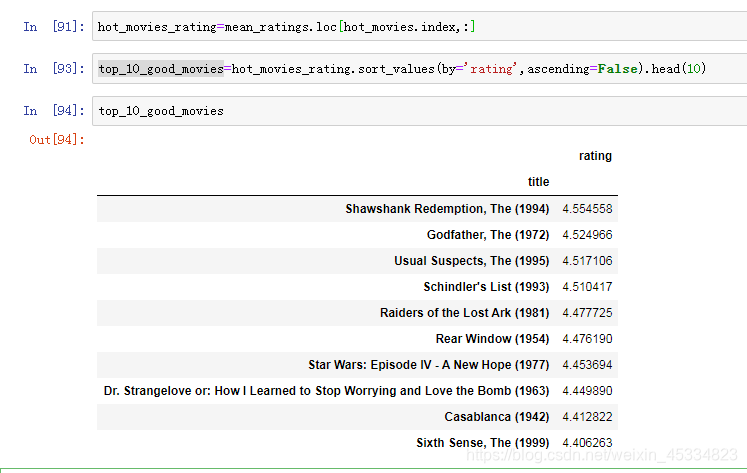Click highlighted 'top_10_good_movies' variable in cell 93
Viewport: 747px width, 473px height.
161,69
